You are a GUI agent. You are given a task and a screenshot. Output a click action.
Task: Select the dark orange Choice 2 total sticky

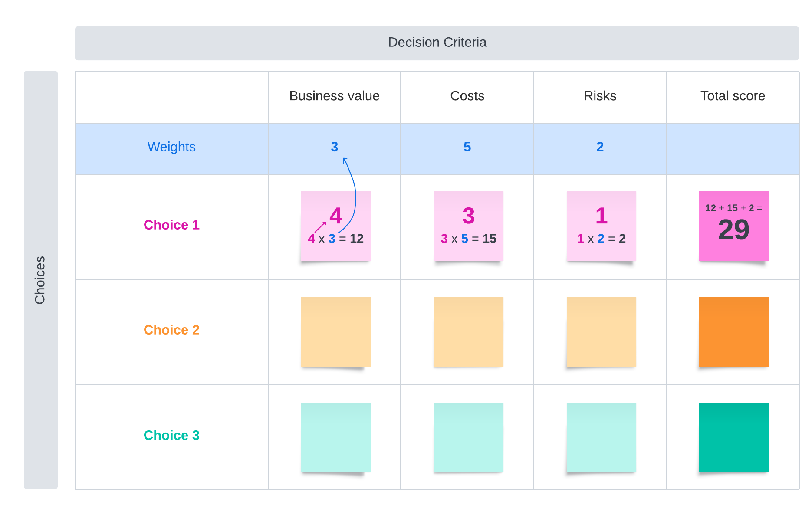point(733,331)
